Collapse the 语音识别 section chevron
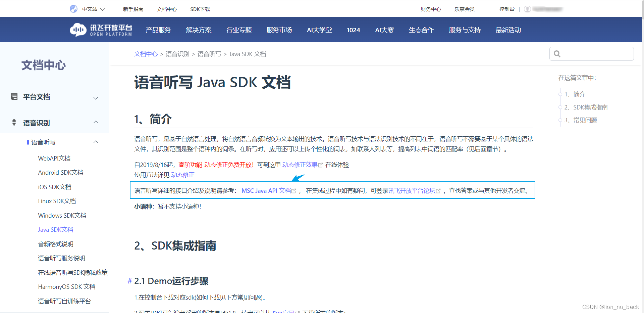 click(x=96, y=122)
